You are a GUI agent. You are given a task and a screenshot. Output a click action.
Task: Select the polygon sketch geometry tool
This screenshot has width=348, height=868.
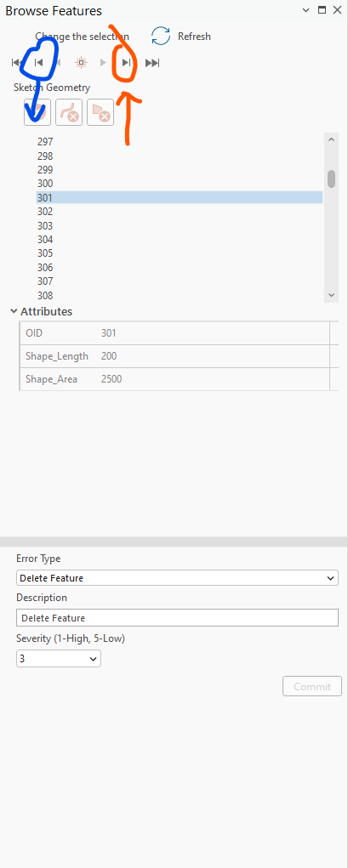pyautogui.click(x=100, y=112)
